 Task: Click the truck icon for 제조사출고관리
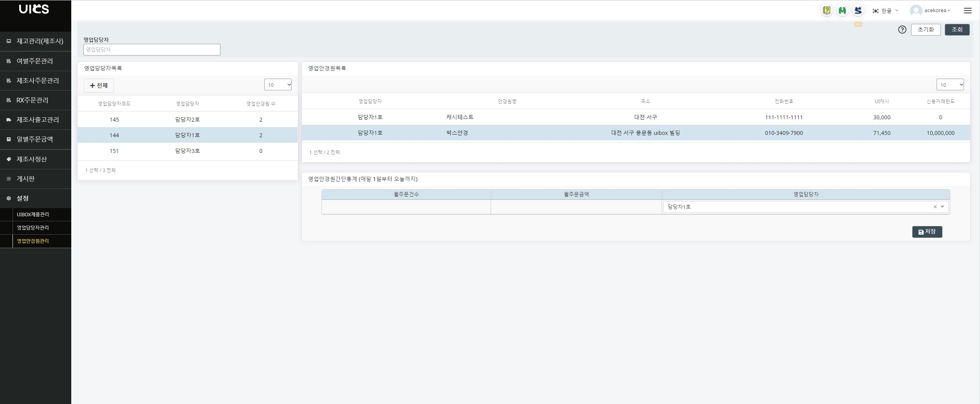[x=9, y=120]
